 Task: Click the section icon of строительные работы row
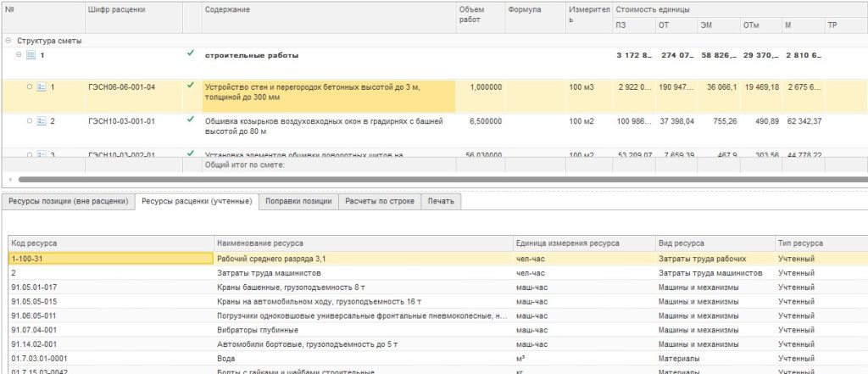tap(31, 55)
